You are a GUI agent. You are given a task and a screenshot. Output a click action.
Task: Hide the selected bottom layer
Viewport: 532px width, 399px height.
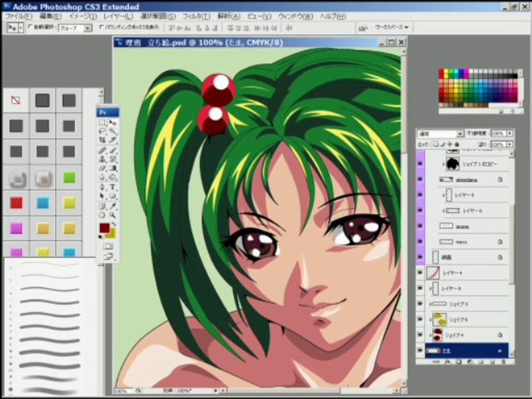pyautogui.click(x=421, y=350)
